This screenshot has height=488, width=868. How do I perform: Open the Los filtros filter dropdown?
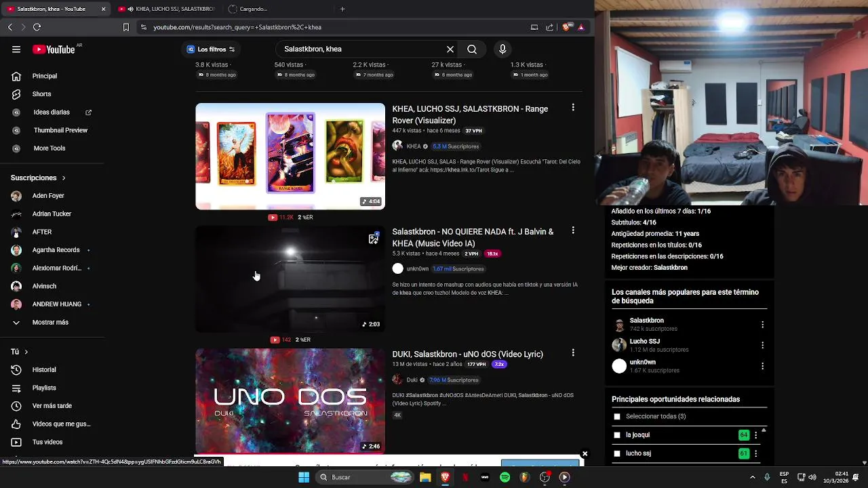point(211,49)
